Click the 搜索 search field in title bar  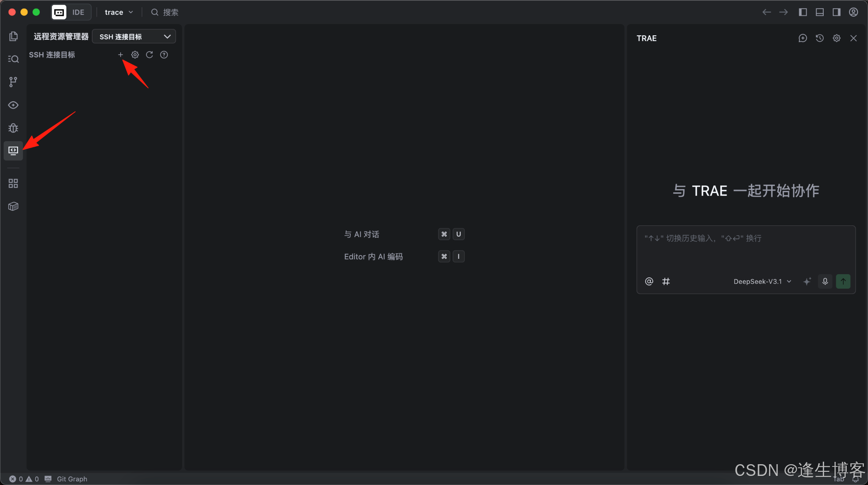165,12
